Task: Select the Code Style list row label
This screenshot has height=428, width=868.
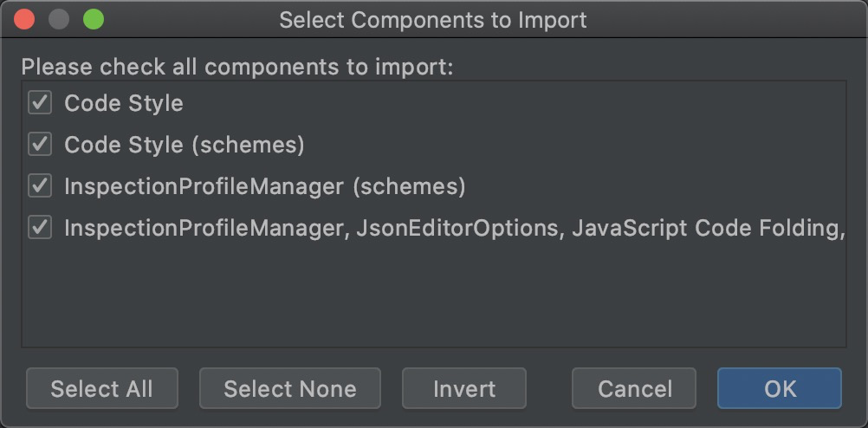Action: 124,103
